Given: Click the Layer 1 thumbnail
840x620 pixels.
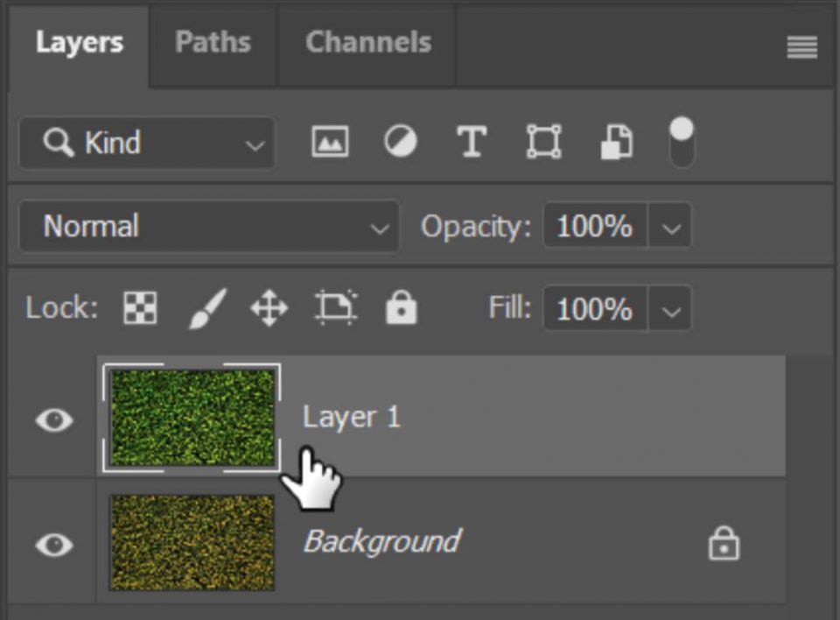Looking at the screenshot, I should pos(191,419).
